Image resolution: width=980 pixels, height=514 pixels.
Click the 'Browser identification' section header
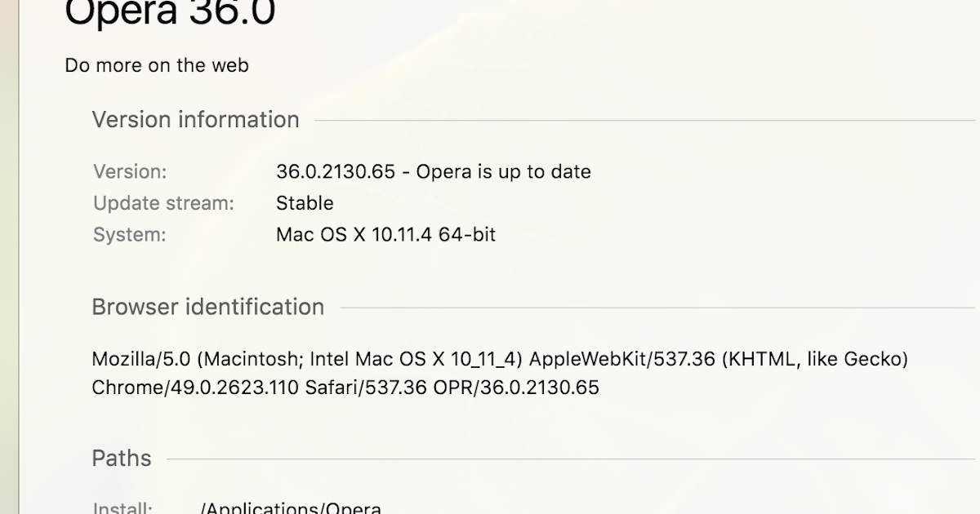(207, 308)
